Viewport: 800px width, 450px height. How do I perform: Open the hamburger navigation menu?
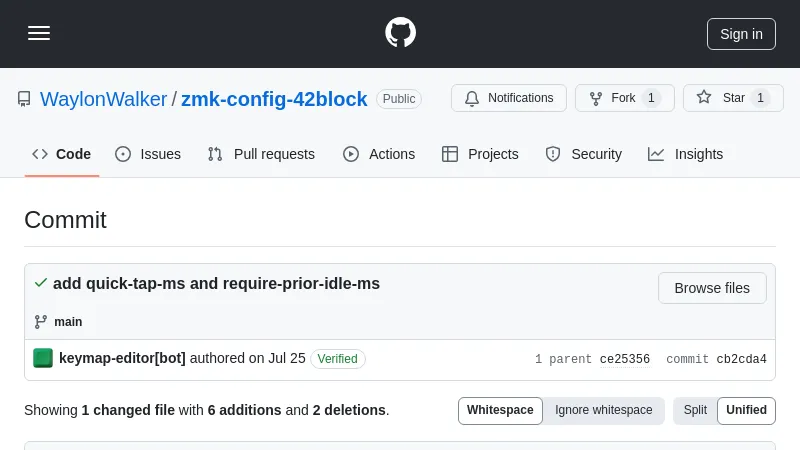click(x=39, y=33)
